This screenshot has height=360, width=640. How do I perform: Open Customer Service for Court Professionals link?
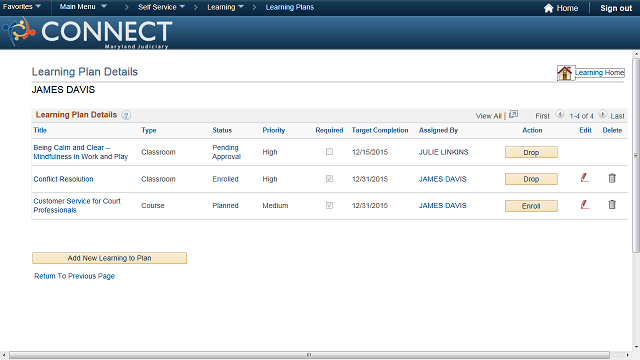tap(77, 205)
